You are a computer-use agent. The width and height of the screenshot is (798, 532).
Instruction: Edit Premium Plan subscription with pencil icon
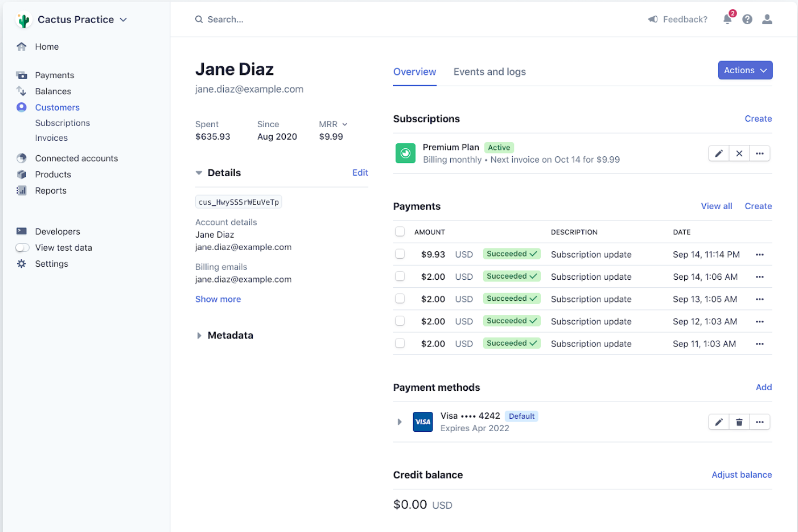pos(719,154)
